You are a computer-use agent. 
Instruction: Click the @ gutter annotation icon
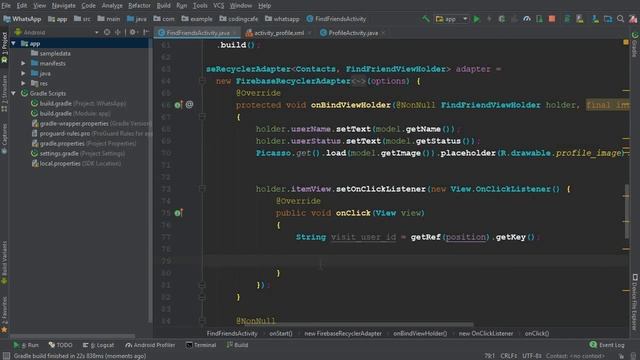tap(189, 104)
